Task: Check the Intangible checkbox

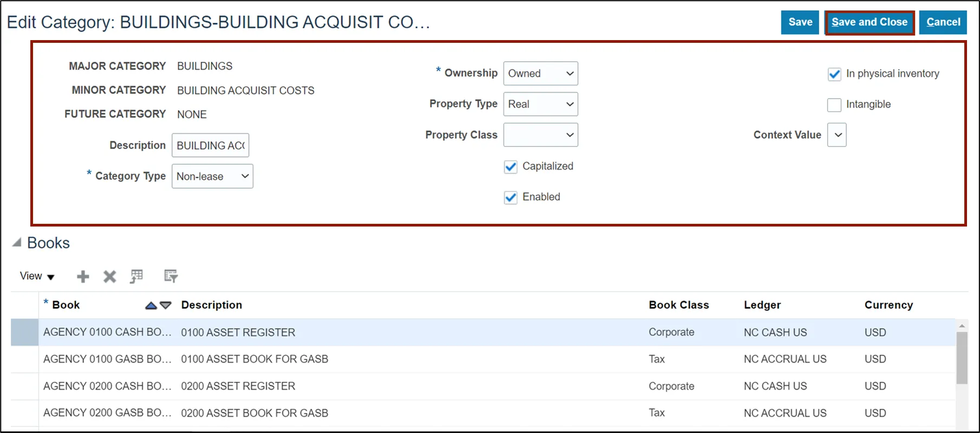Action: coord(834,105)
